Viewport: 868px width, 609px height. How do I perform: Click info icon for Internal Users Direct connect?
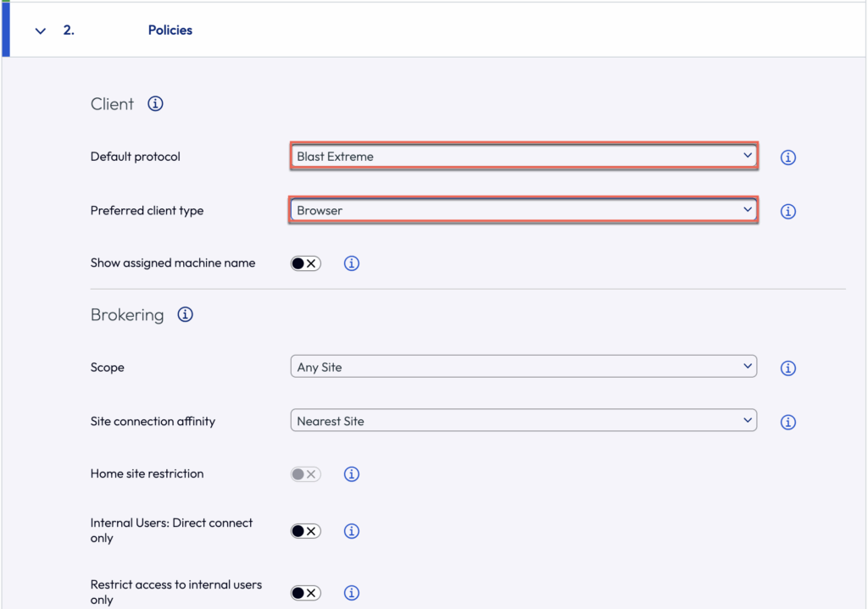[352, 531]
